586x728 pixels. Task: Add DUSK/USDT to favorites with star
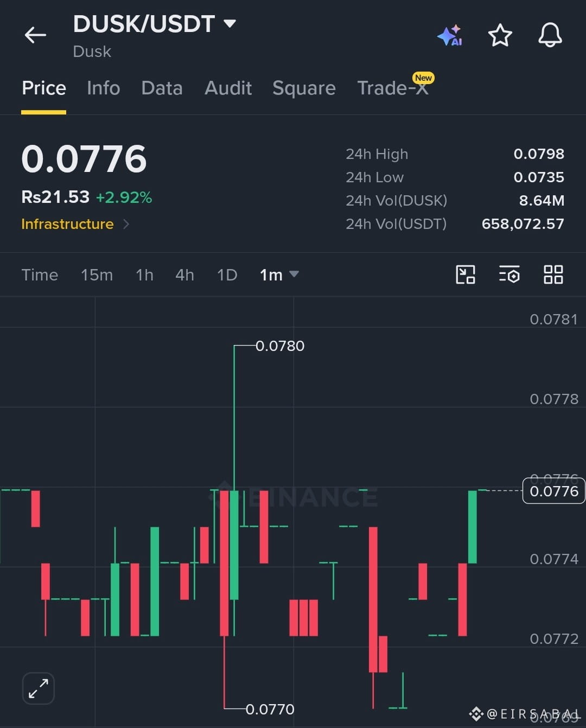coord(500,35)
